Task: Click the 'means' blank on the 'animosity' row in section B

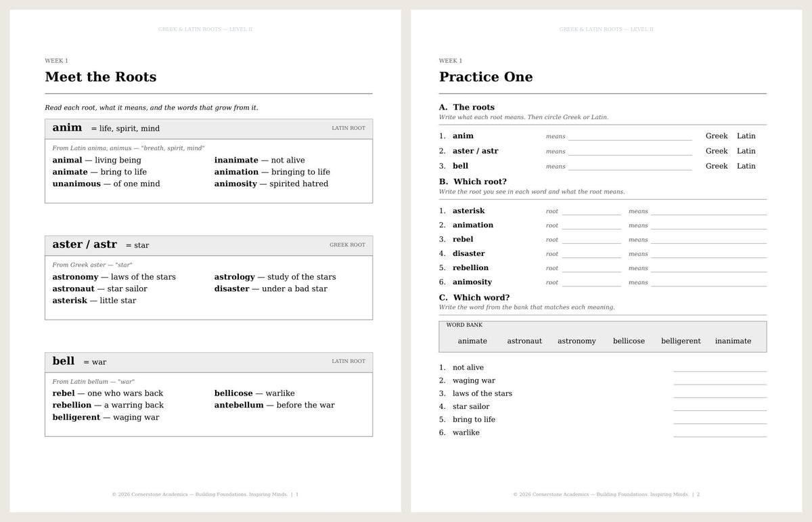Action: (x=708, y=282)
